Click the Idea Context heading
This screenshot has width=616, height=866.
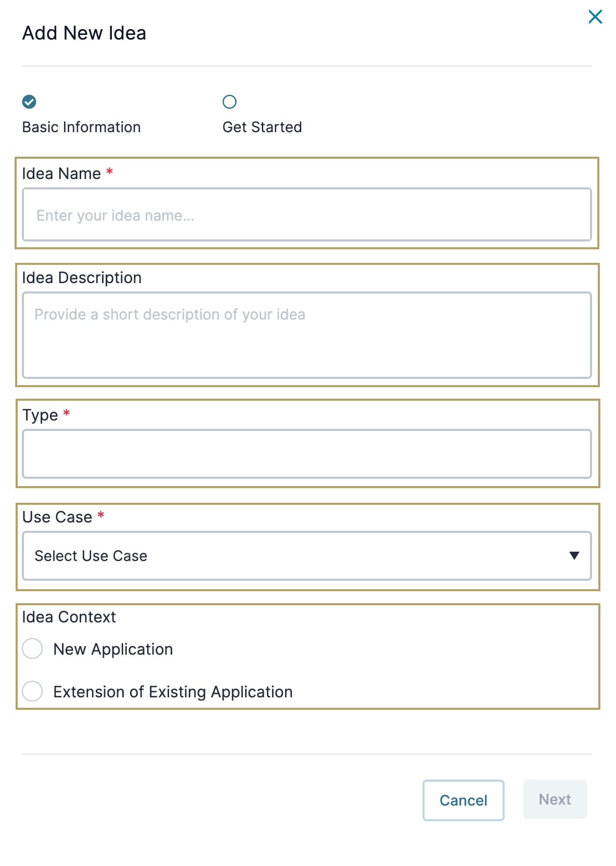69,617
